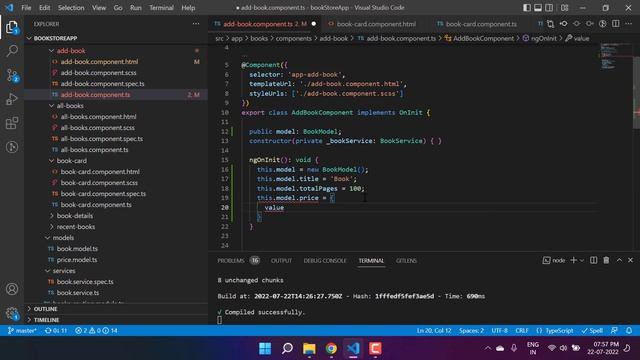This screenshot has height=360, width=640.
Task: Maximize the terminal panel size
Action: pos(619,260)
